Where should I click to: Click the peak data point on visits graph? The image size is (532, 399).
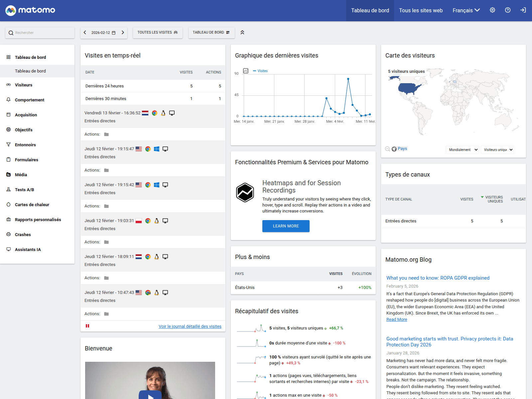pyautogui.click(x=348, y=79)
